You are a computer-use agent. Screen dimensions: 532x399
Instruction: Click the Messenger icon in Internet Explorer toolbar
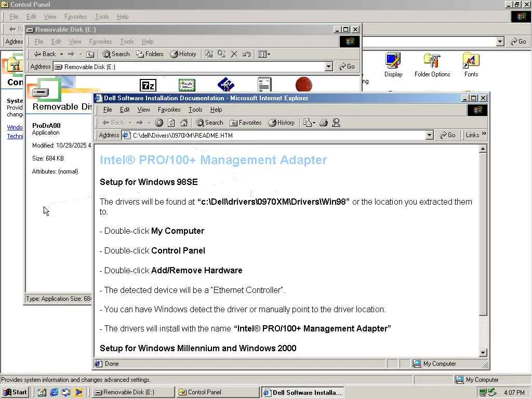coord(336,123)
